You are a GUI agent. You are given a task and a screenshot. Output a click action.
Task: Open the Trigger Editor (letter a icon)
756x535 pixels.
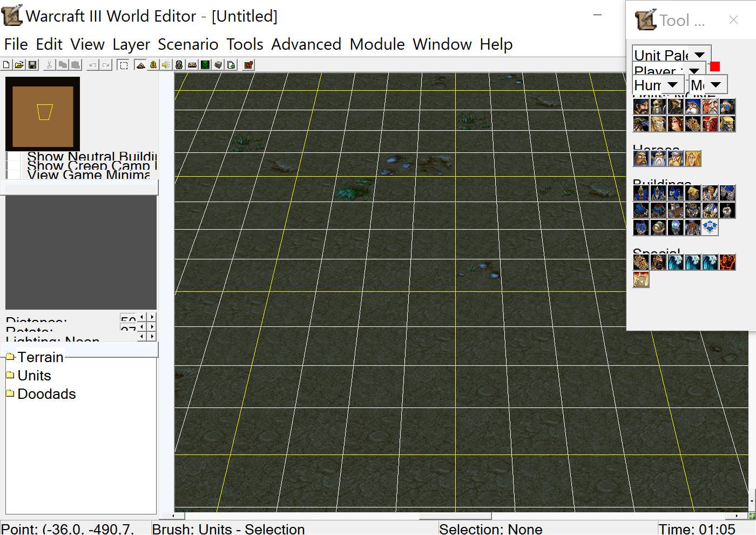tap(153, 65)
